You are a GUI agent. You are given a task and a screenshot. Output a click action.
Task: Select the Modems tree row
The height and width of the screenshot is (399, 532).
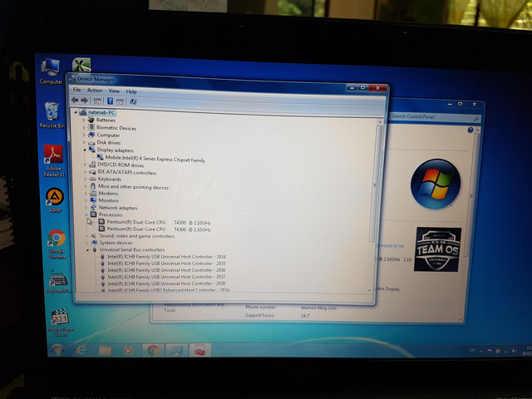pyautogui.click(x=104, y=193)
